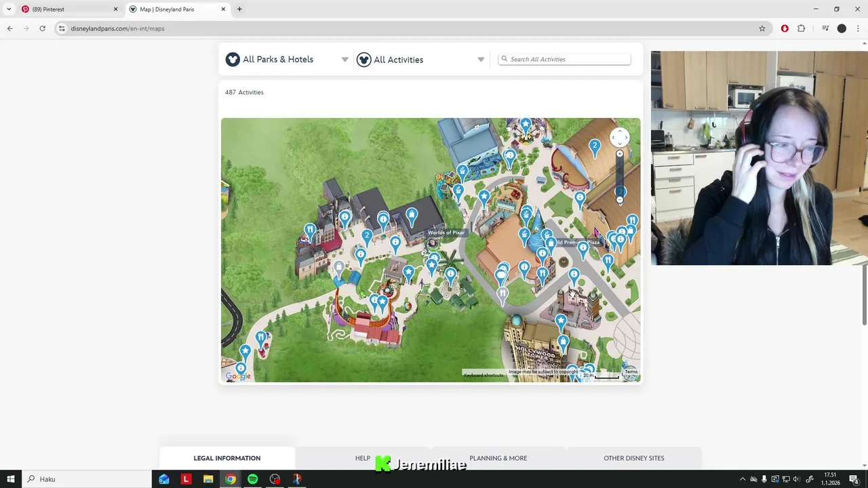Click the Mickey icon beside All Parks & Hotels
Viewport: 868px width, 488px height.
[x=233, y=60]
